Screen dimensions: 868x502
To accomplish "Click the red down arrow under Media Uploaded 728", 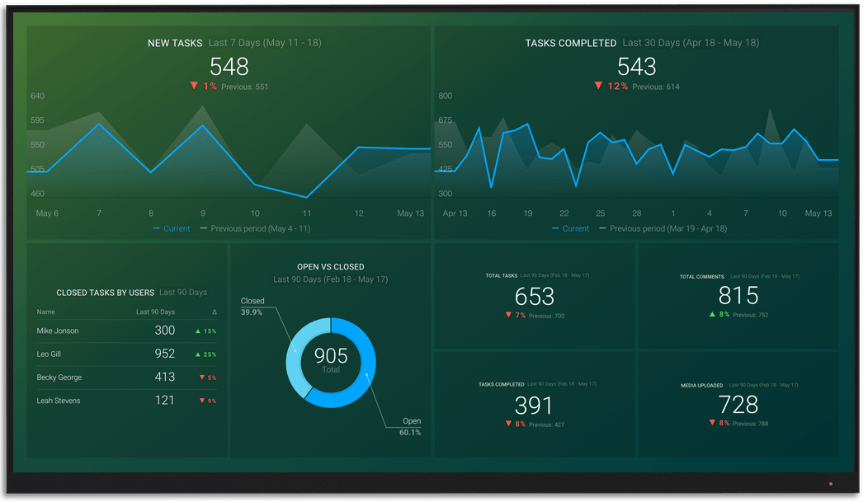I will [x=712, y=423].
